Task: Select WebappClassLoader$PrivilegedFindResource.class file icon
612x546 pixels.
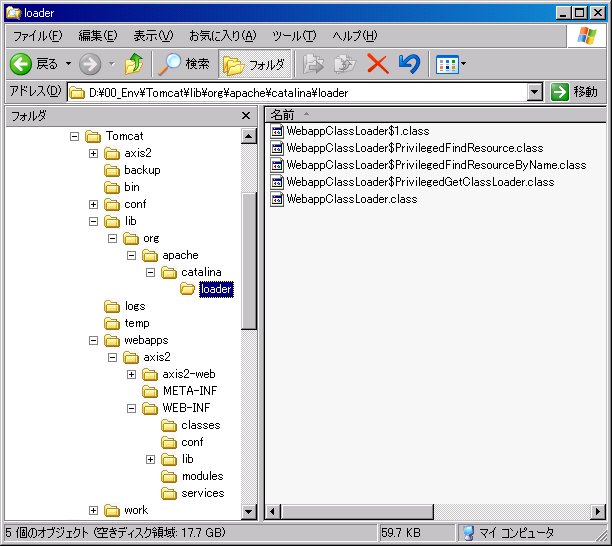Action: pyautogui.click(x=277, y=148)
